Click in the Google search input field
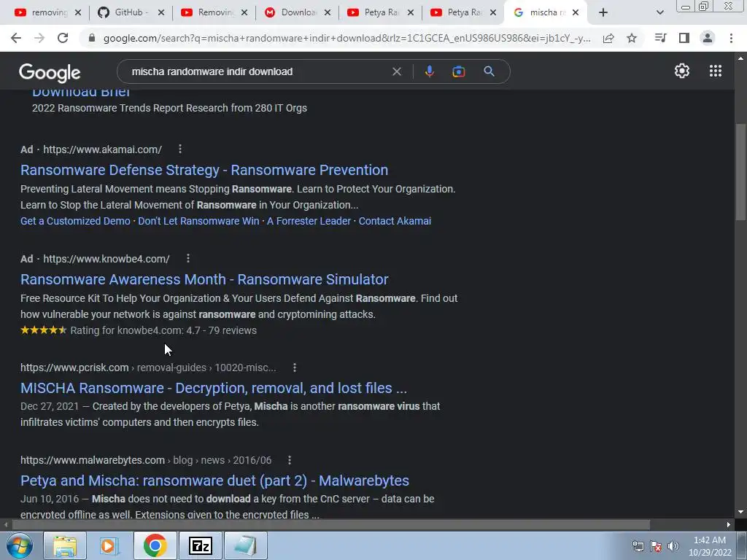Screen dimensions: 747x560 (258, 71)
